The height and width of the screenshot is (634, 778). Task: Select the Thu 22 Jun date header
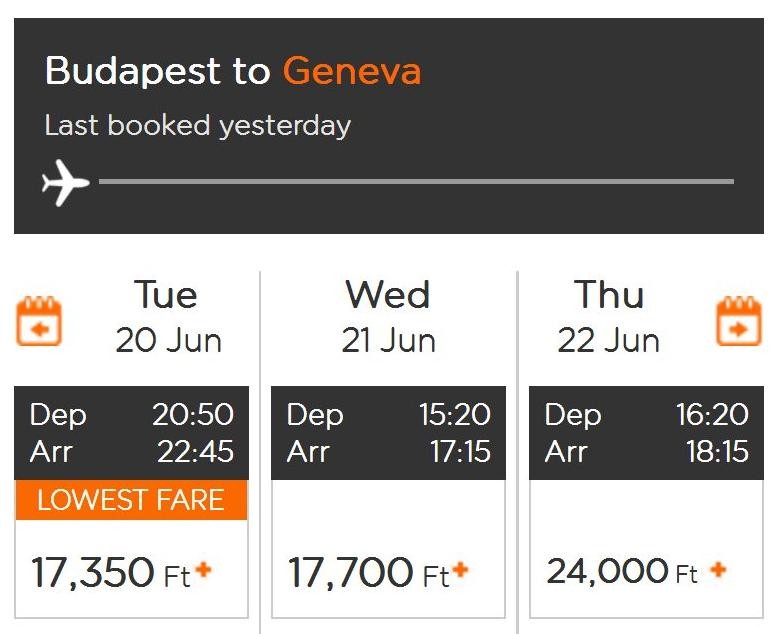608,317
